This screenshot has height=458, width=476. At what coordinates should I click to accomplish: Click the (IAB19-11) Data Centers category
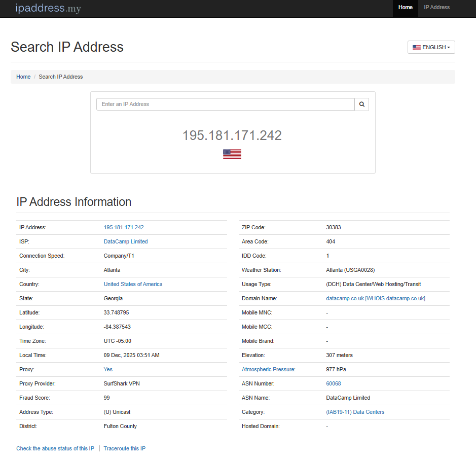[x=355, y=412]
